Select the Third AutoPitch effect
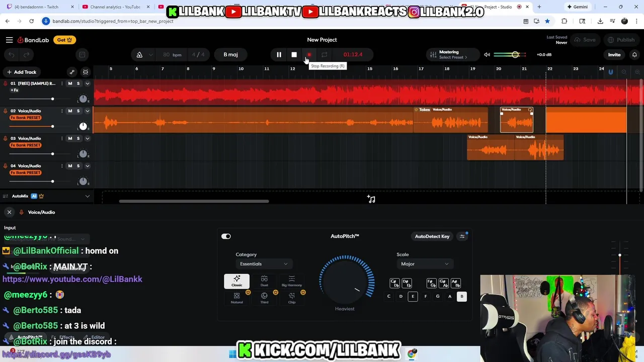This screenshot has width=644, height=362. (264, 298)
